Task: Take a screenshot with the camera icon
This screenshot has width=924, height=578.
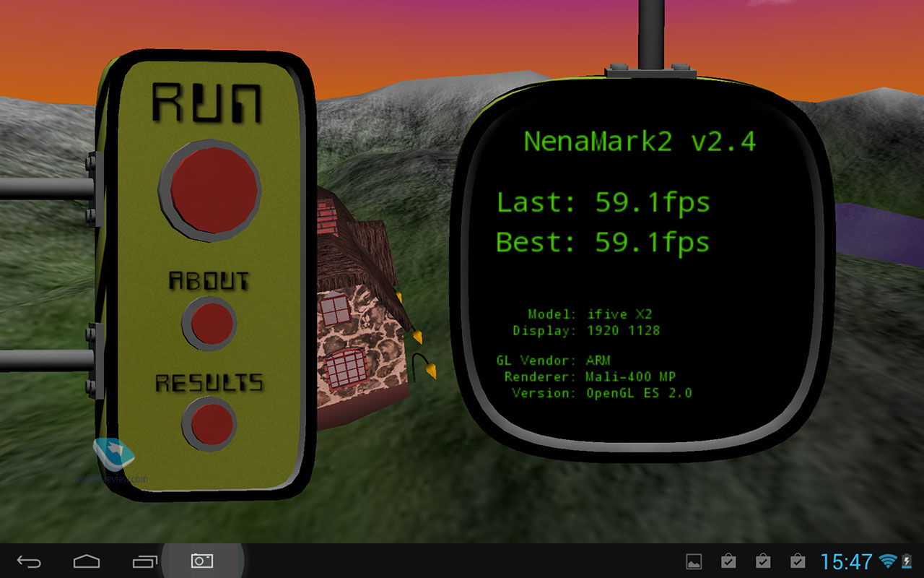Action: click(x=202, y=561)
